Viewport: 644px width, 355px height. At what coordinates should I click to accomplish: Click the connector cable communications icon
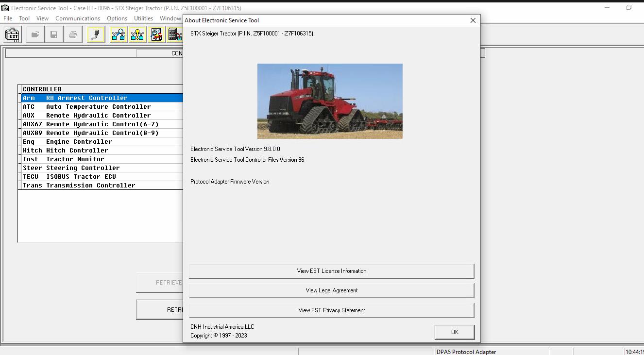(96, 34)
